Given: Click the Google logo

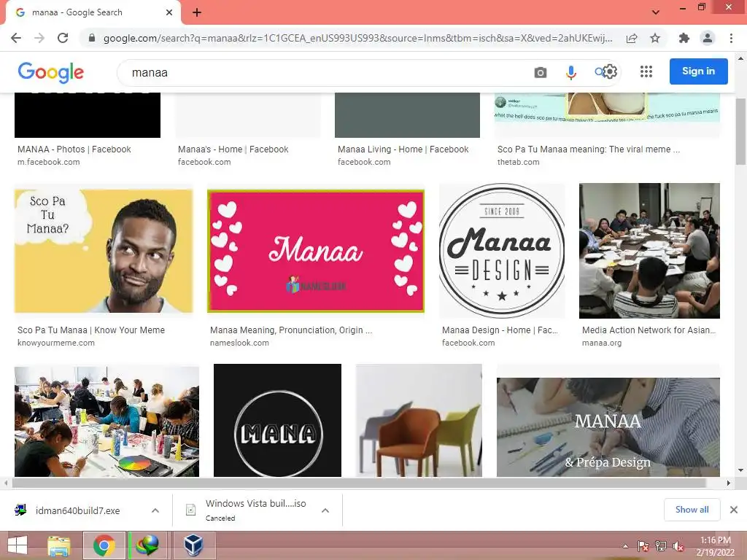Looking at the screenshot, I should point(51,72).
